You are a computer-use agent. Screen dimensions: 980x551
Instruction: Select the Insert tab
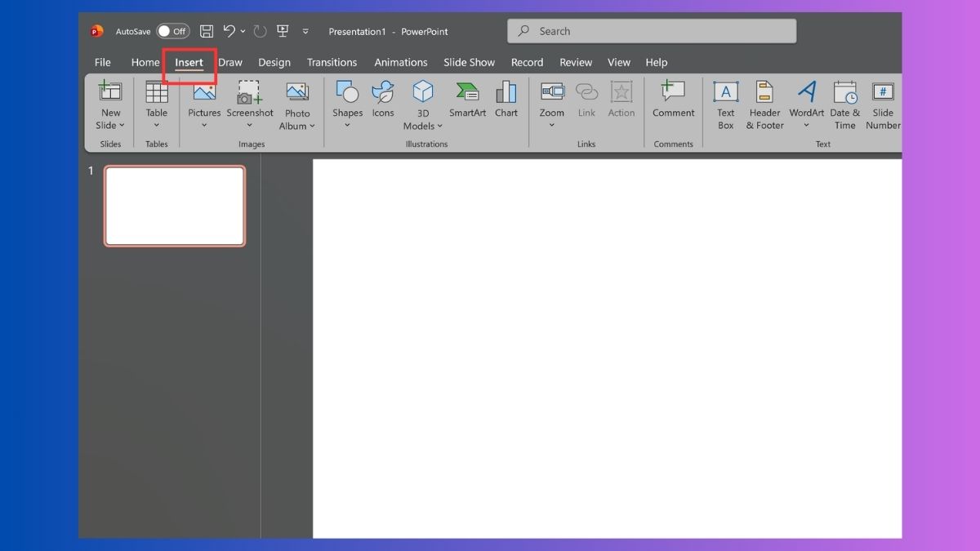tap(189, 62)
